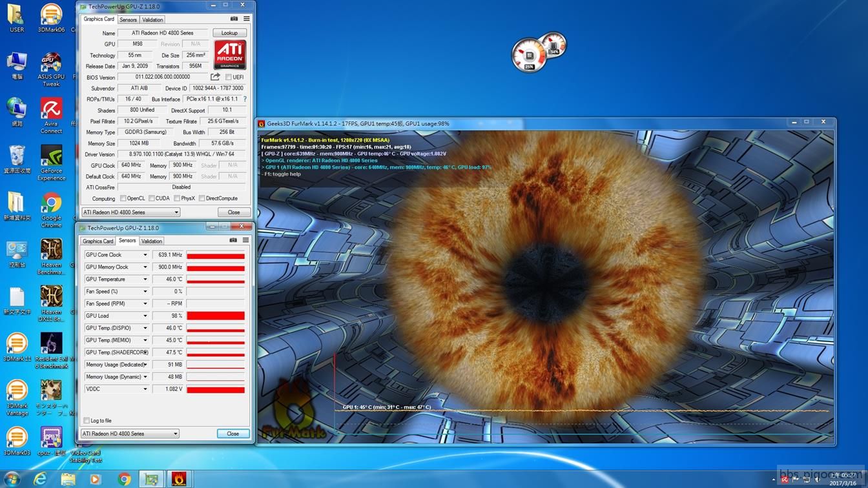This screenshot has height=488, width=868.
Task: Click the GPU Load red sensor graph
Action: click(216, 316)
